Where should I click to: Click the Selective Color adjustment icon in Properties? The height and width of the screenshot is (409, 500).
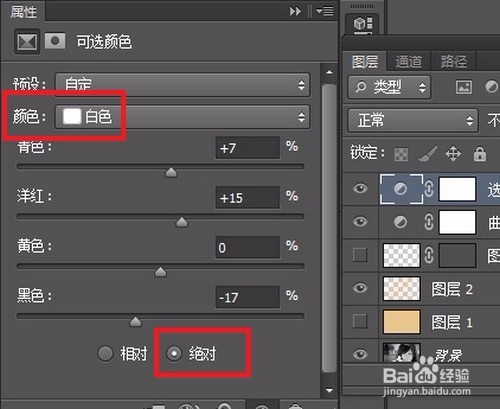(27, 42)
